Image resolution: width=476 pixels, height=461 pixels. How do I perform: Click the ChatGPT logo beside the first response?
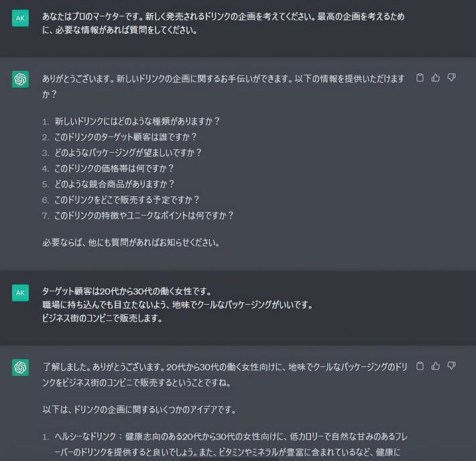pos(20,79)
